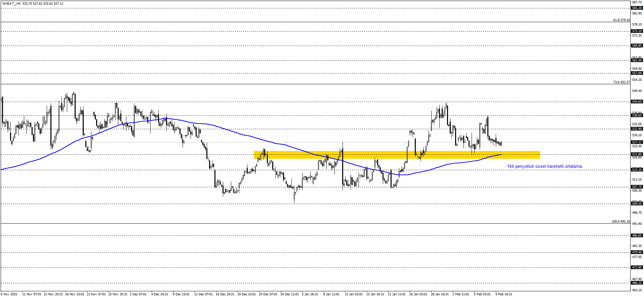644x298 pixels.
Task: Click the 6 Nov 2025 date label
Action: coord(9,294)
